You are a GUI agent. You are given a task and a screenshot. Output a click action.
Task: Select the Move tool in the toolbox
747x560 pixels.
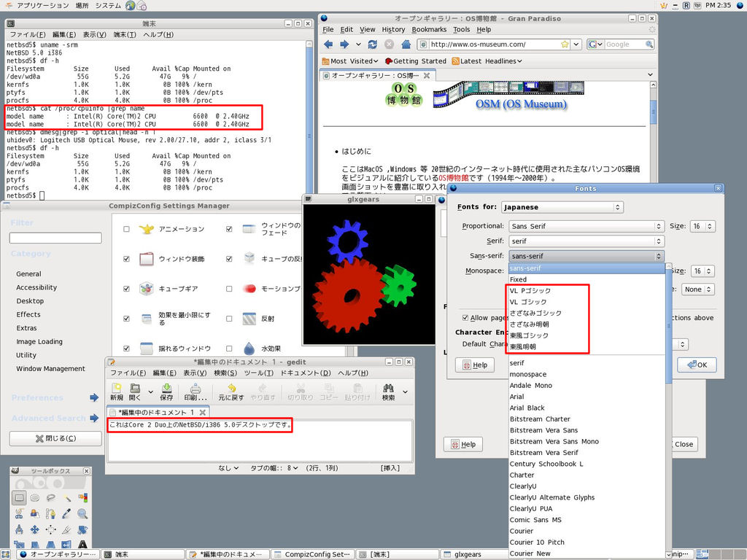point(35,529)
